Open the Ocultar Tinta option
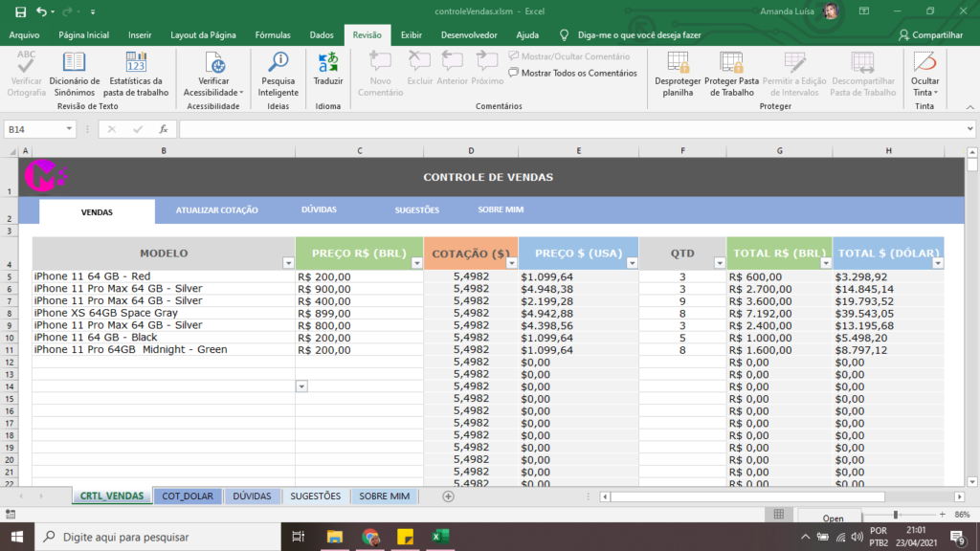 924,74
